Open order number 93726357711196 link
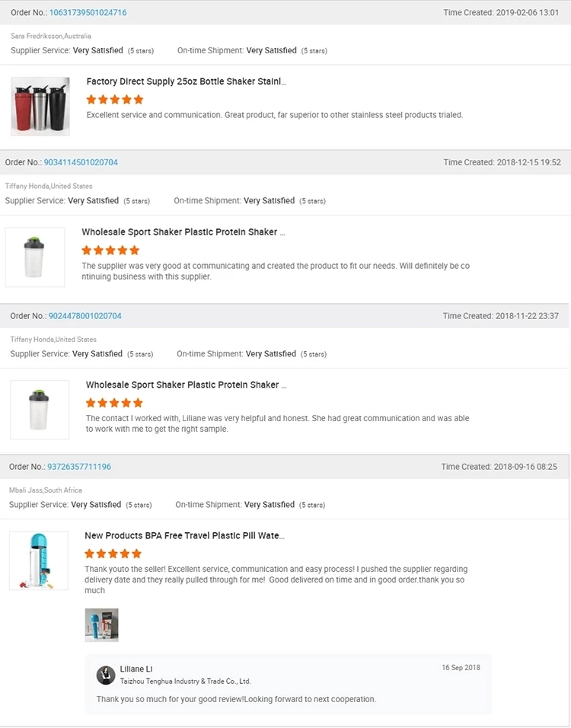The width and height of the screenshot is (571, 728). click(x=79, y=467)
